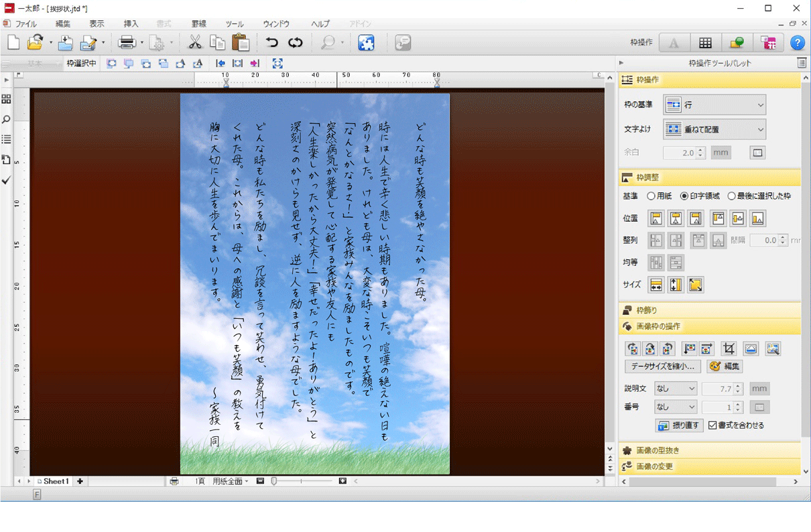Click the magnifier icon in the left sidebar
The height and width of the screenshot is (532, 811).
click(x=7, y=119)
